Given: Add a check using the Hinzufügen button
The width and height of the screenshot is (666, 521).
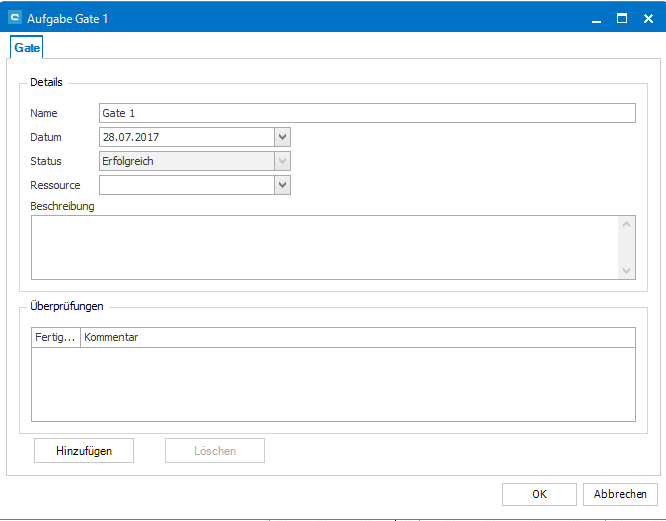Looking at the screenshot, I should tap(84, 451).
